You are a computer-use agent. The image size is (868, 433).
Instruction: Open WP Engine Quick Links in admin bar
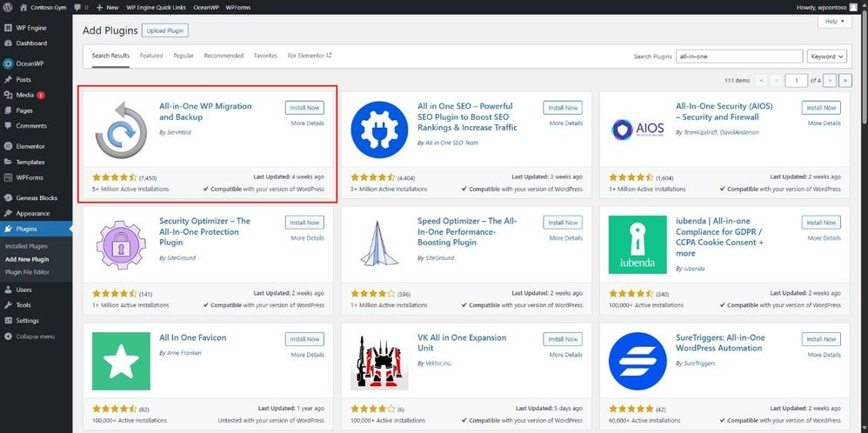click(156, 8)
